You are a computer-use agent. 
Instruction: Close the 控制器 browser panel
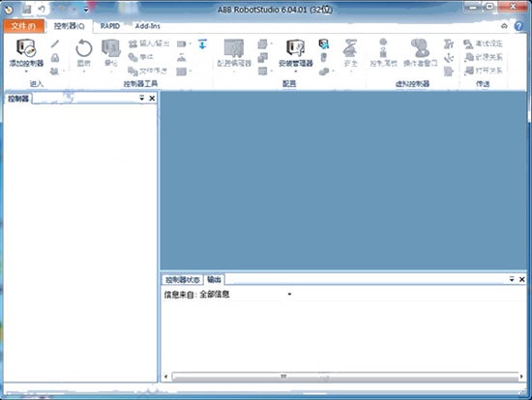[x=152, y=99]
